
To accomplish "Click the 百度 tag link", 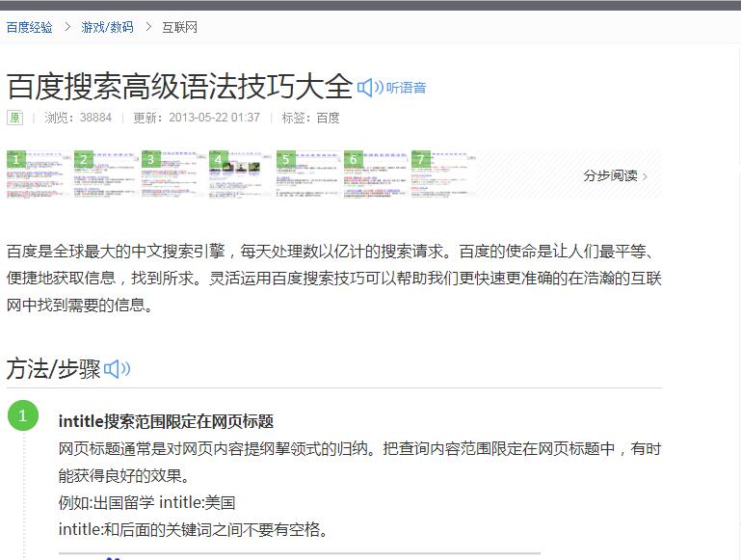I will [328, 118].
